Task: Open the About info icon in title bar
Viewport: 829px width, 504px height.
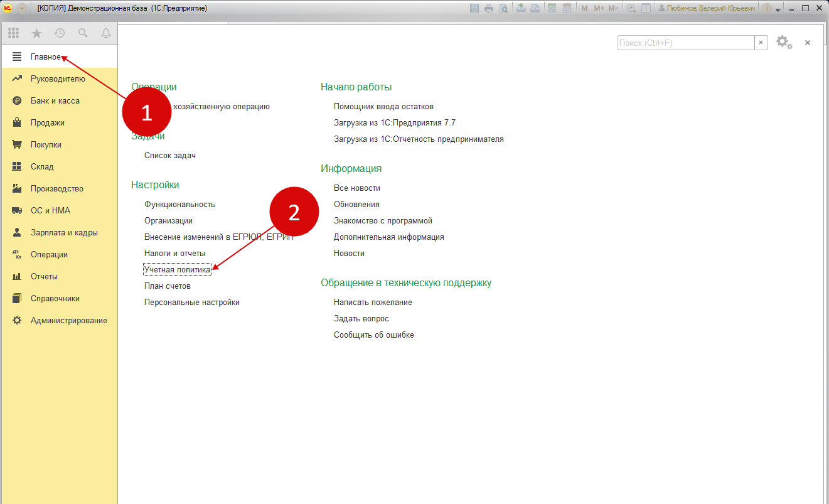Action: coord(767,8)
